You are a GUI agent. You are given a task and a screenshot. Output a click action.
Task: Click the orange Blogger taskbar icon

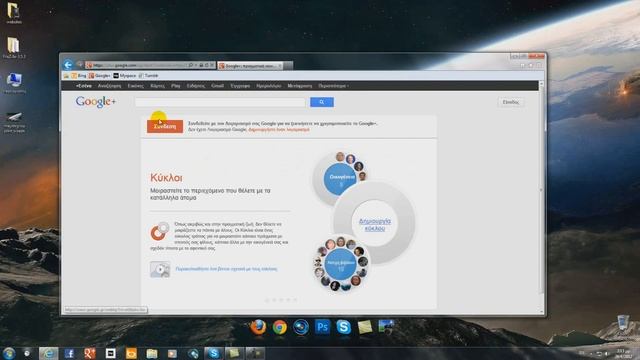pos(131,353)
